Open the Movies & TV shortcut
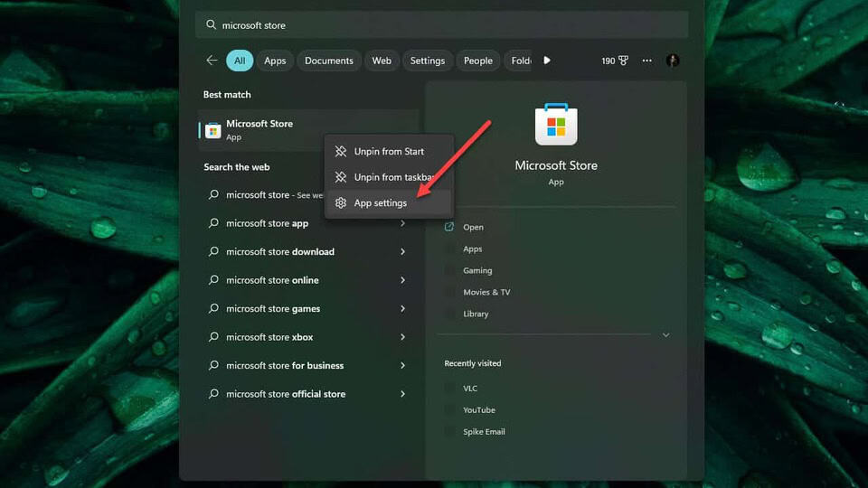Image resolution: width=868 pixels, height=488 pixels. pos(486,292)
